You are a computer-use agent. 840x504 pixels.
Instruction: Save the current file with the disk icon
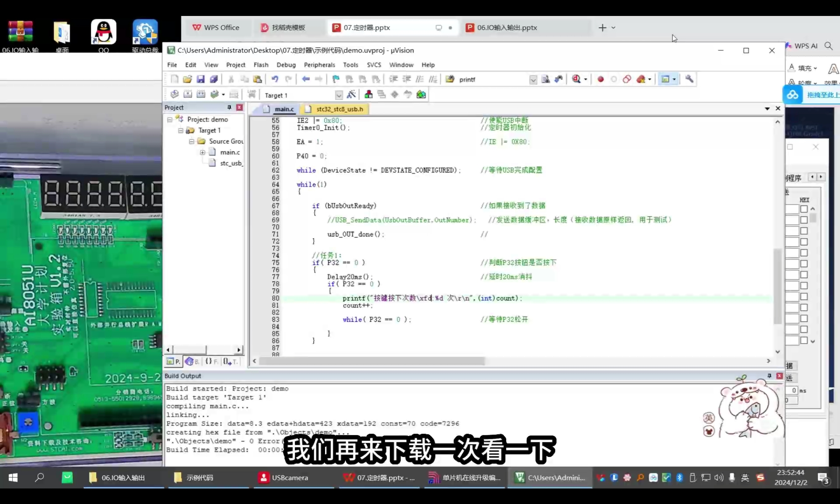[200, 79]
